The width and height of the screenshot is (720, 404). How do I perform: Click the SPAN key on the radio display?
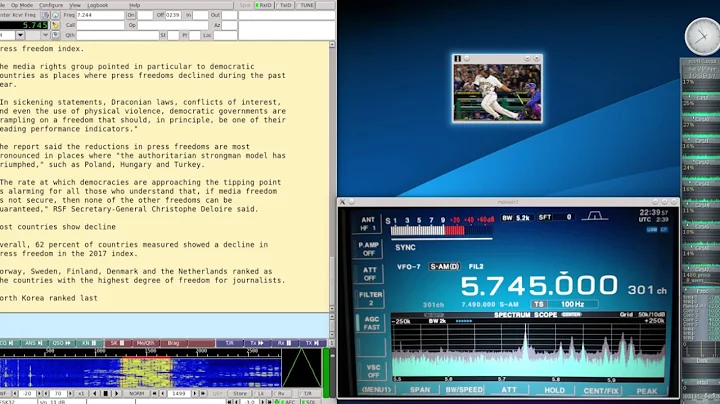click(x=420, y=390)
